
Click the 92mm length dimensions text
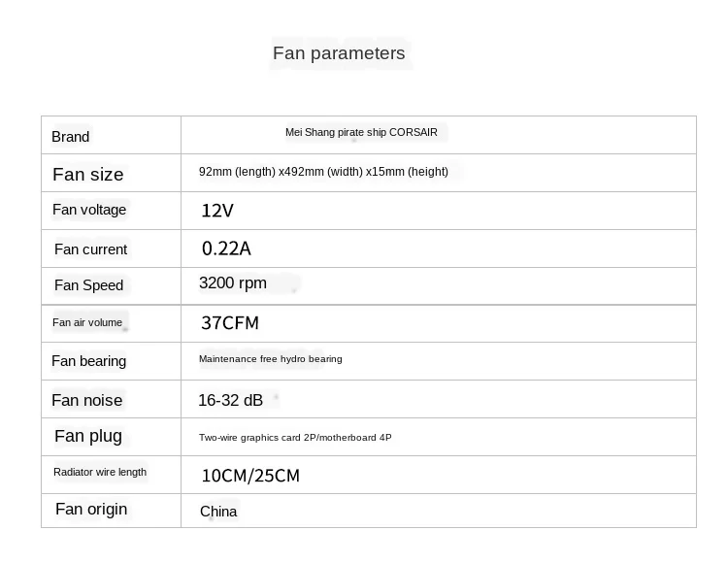tap(323, 172)
